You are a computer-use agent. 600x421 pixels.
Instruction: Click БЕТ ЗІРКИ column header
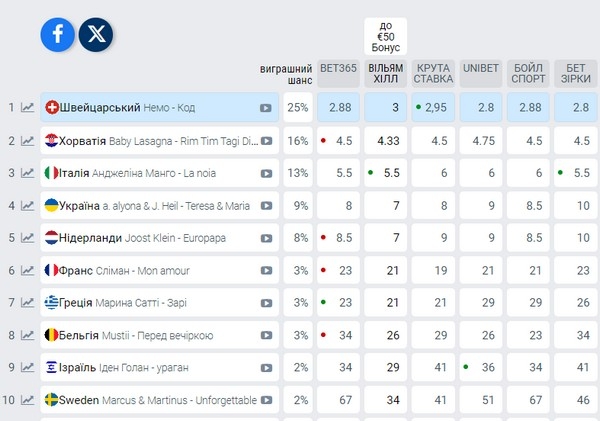576,73
